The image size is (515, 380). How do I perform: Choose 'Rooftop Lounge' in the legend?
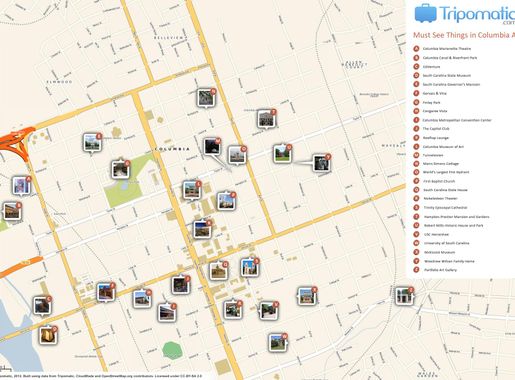(x=436, y=138)
